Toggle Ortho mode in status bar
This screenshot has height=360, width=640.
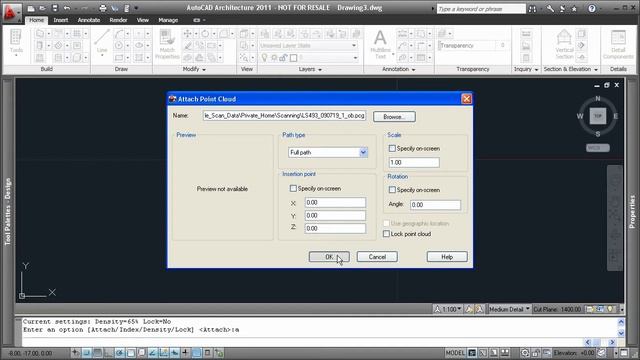(x=109, y=353)
